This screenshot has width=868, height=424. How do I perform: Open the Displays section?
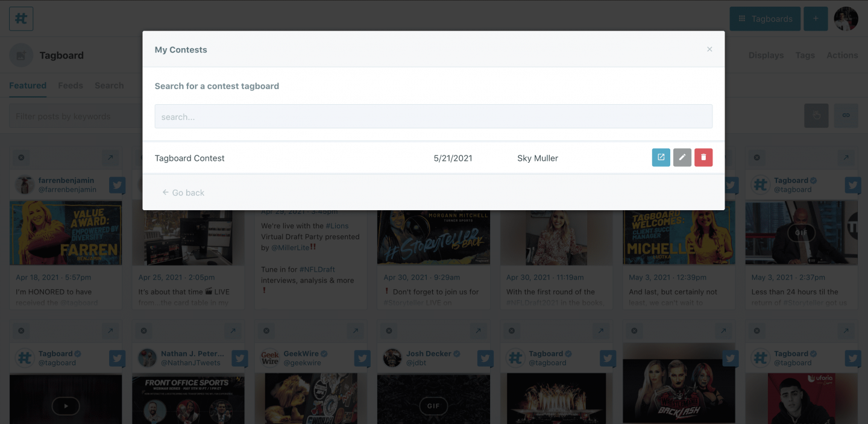pyautogui.click(x=766, y=55)
